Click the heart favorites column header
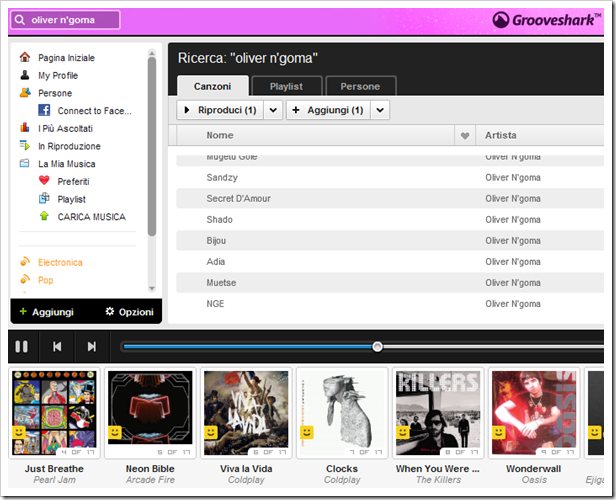The image size is (616, 500). coord(465,136)
